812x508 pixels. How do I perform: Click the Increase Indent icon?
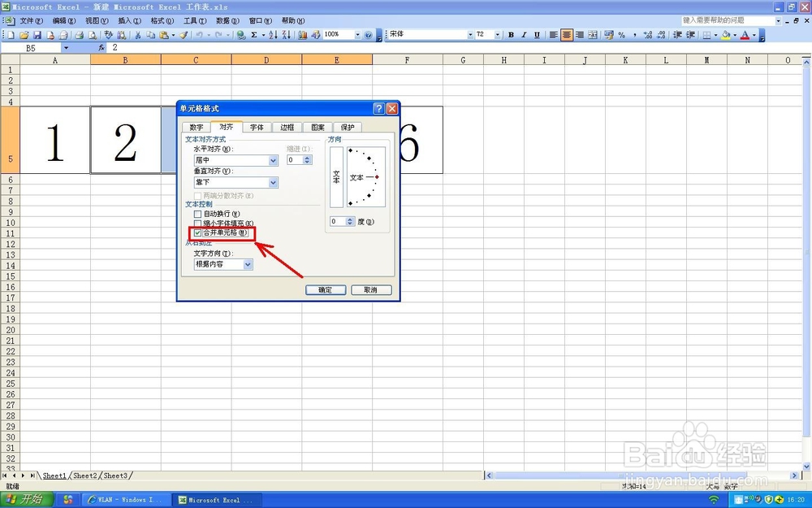[690, 35]
